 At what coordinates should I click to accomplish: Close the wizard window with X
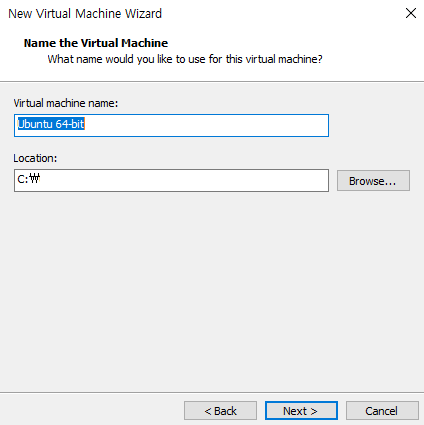coord(411,13)
